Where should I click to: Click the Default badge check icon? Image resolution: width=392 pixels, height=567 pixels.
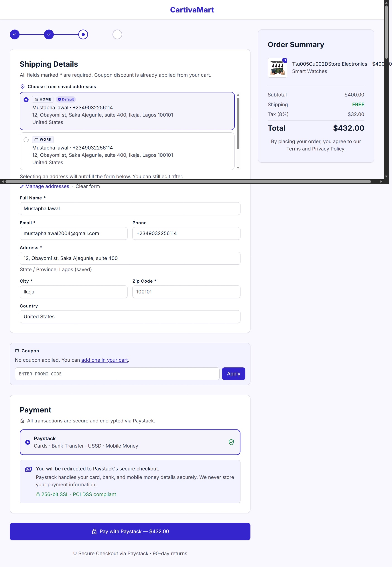pyautogui.click(x=59, y=99)
